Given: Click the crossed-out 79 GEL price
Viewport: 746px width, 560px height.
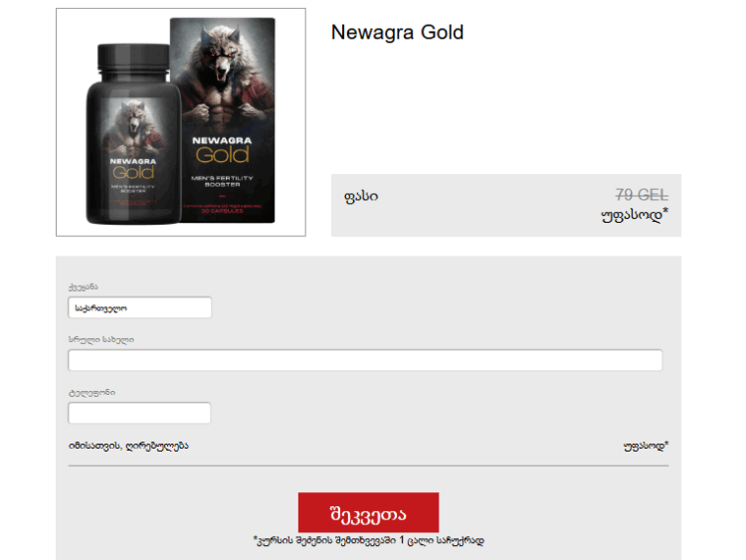Looking at the screenshot, I should 641,195.
